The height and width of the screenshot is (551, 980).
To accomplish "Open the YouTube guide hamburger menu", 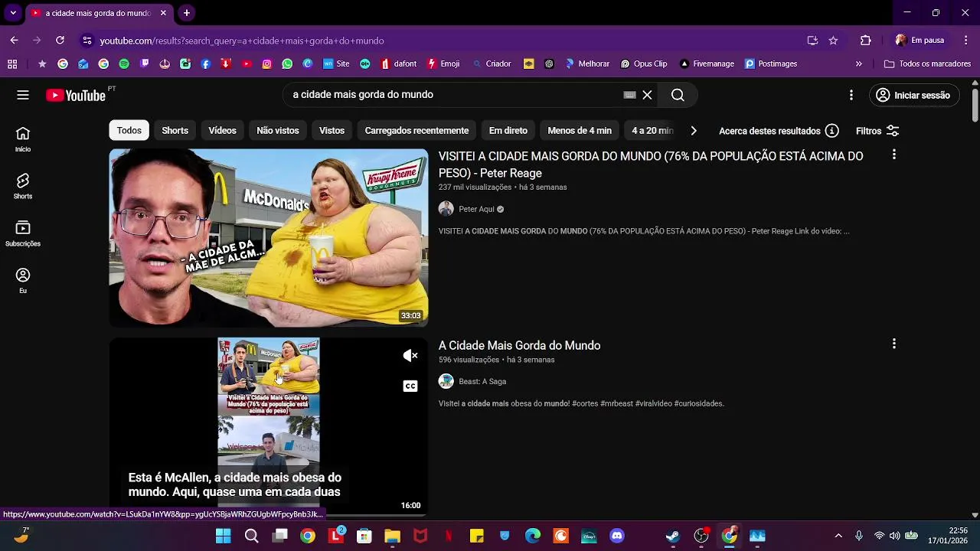I will coord(23,95).
